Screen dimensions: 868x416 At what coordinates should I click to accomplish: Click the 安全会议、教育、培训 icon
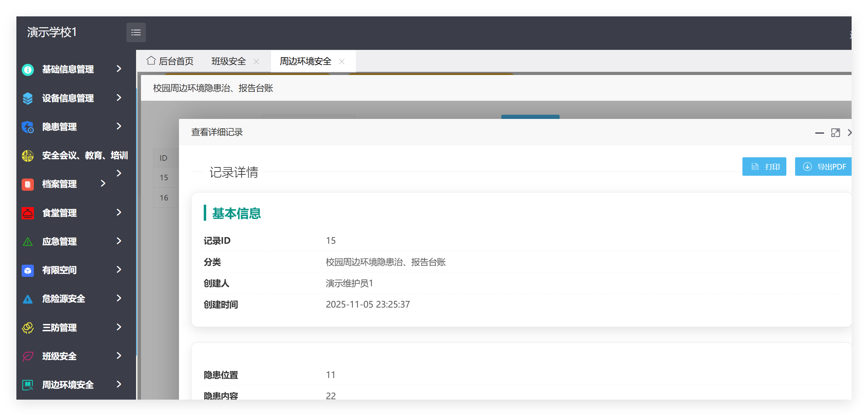pos(28,156)
